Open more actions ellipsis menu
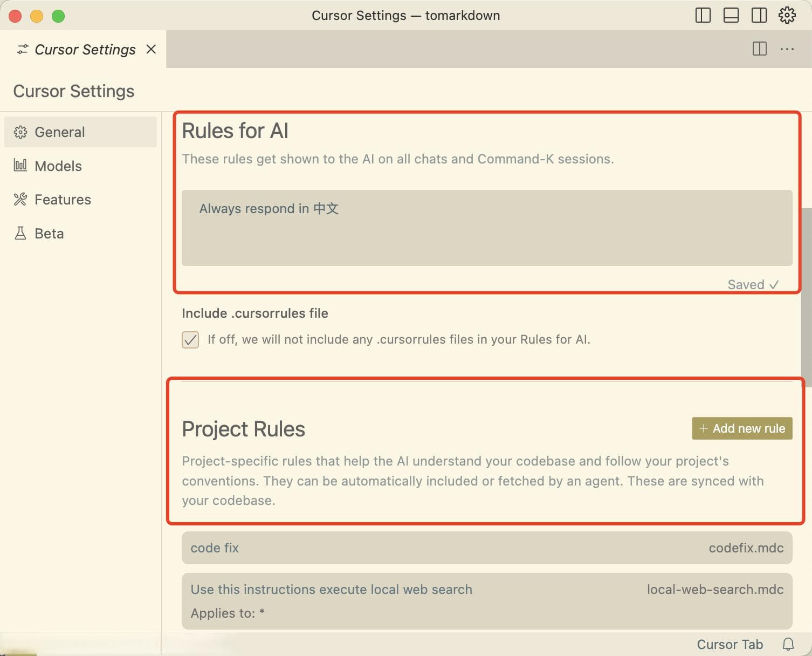 tap(787, 49)
